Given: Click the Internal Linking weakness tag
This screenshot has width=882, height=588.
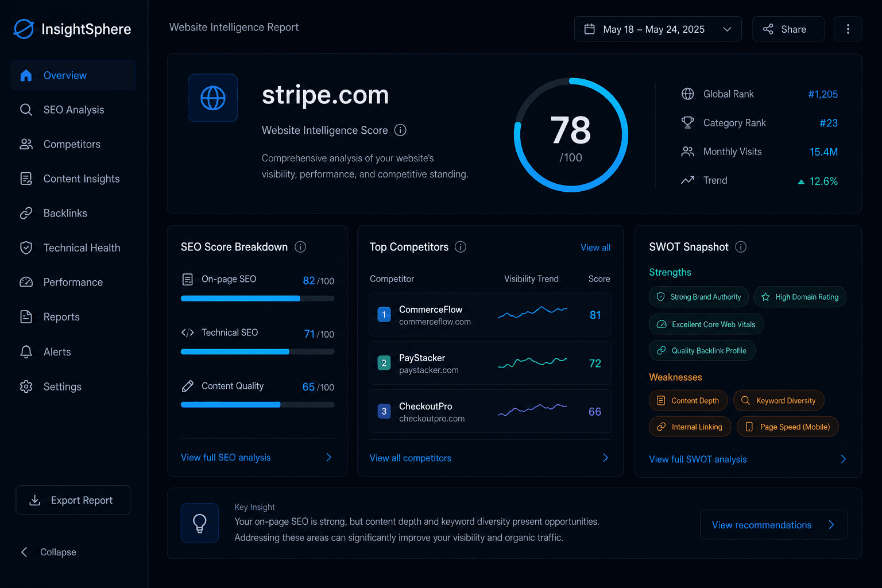Looking at the screenshot, I should tap(690, 427).
